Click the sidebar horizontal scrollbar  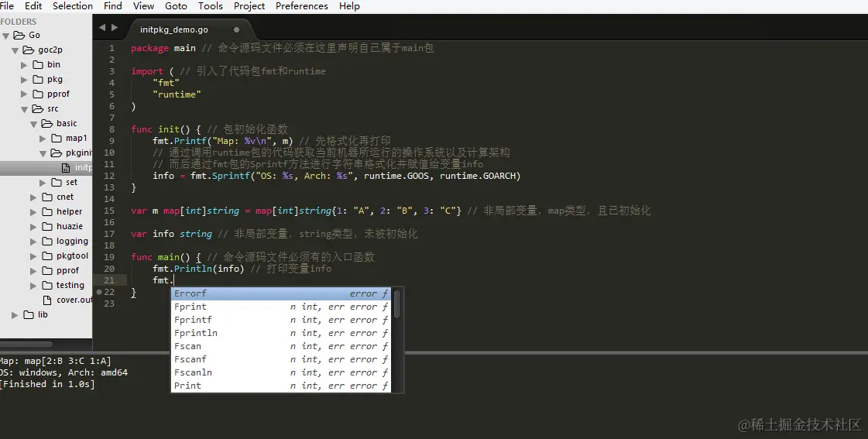(x=26, y=345)
